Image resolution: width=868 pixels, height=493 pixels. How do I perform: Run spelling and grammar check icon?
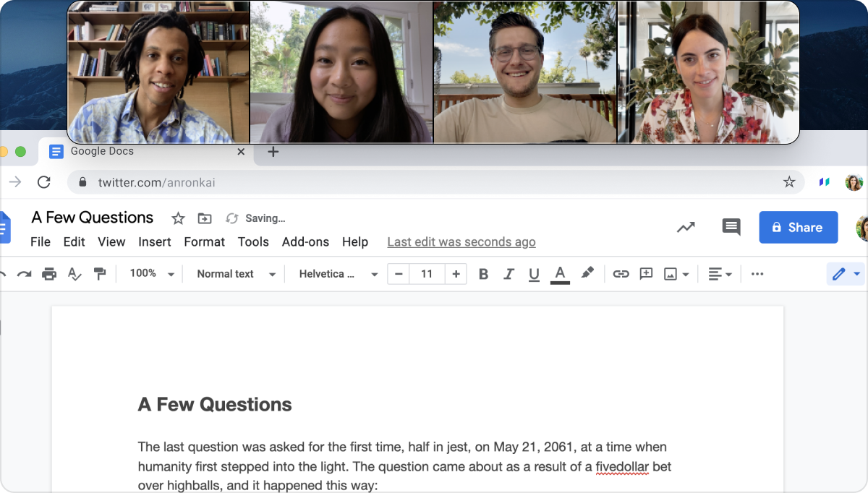point(75,274)
